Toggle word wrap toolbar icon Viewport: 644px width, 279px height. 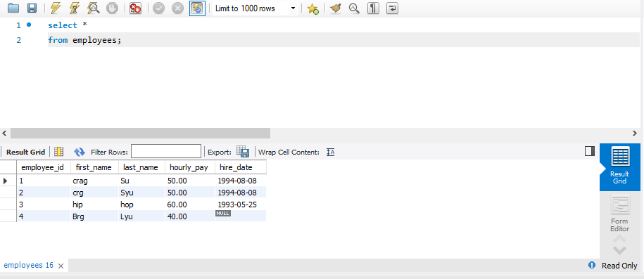(392, 8)
